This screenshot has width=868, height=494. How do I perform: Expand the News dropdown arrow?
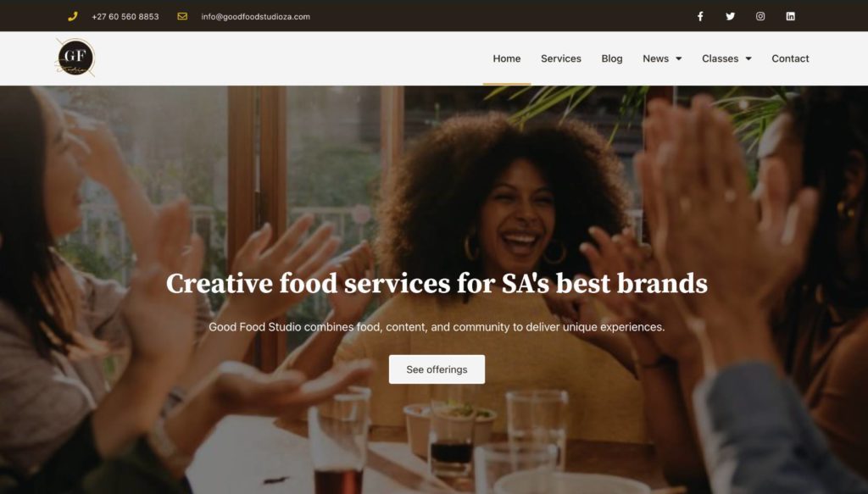coord(679,58)
